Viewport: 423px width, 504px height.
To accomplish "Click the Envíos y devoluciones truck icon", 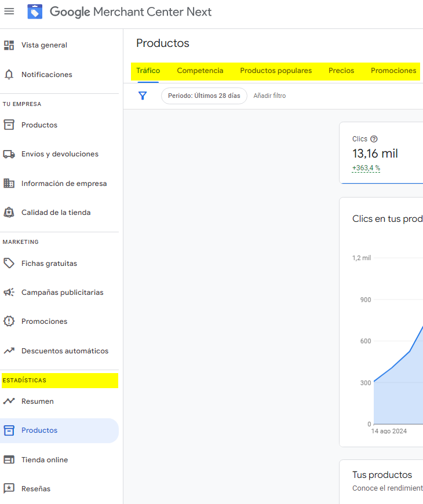I will (x=9, y=154).
